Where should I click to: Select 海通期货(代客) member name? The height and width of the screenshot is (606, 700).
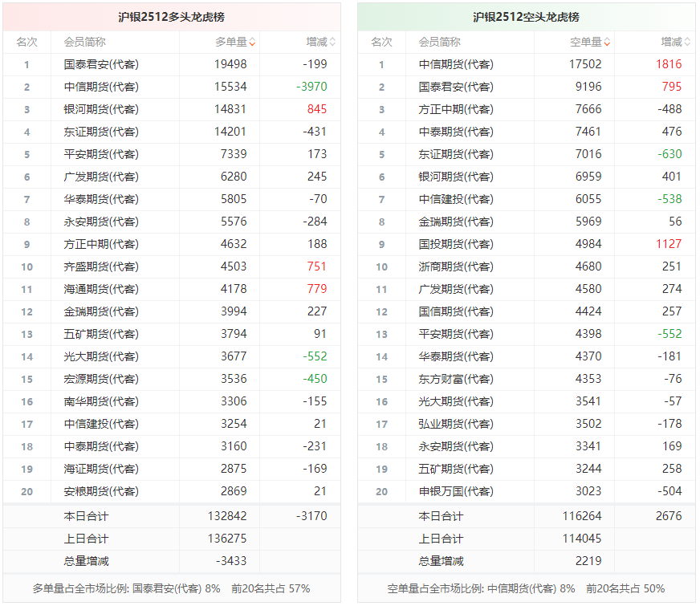pyautogui.click(x=101, y=289)
